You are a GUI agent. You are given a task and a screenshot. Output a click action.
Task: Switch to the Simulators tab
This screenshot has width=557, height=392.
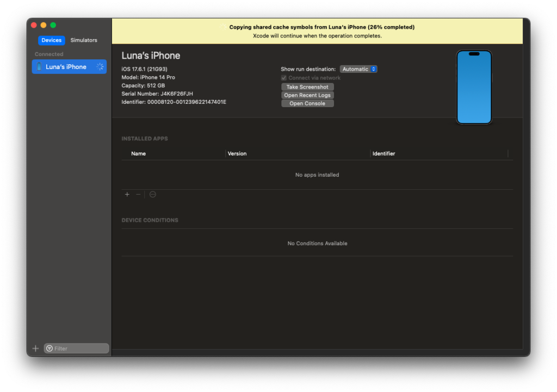[84, 40]
